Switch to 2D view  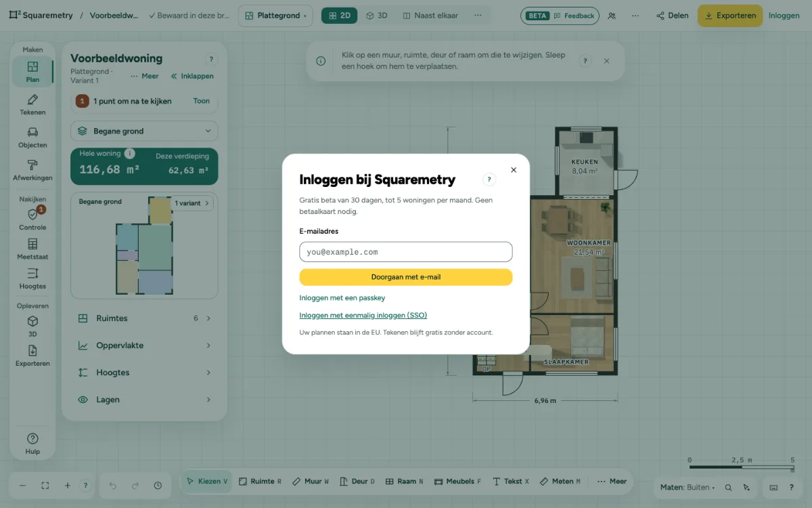[x=340, y=16]
